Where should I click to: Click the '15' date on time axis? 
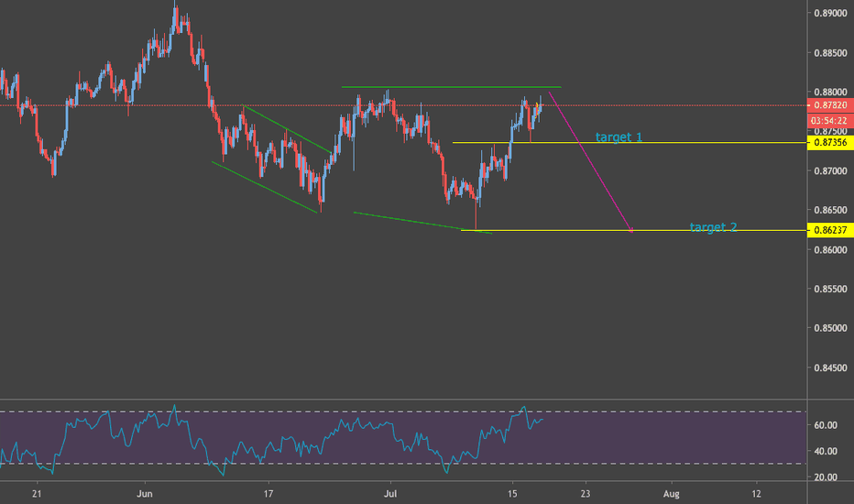coord(512,494)
